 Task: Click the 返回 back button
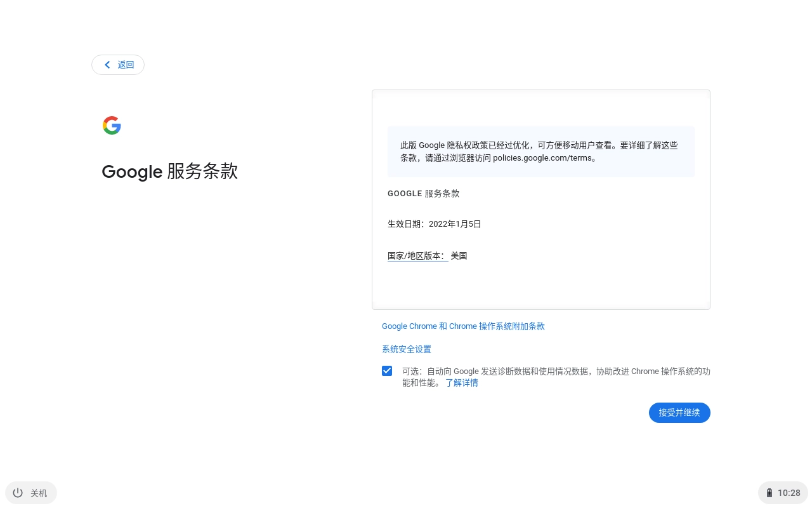click(x=118, y=65)
